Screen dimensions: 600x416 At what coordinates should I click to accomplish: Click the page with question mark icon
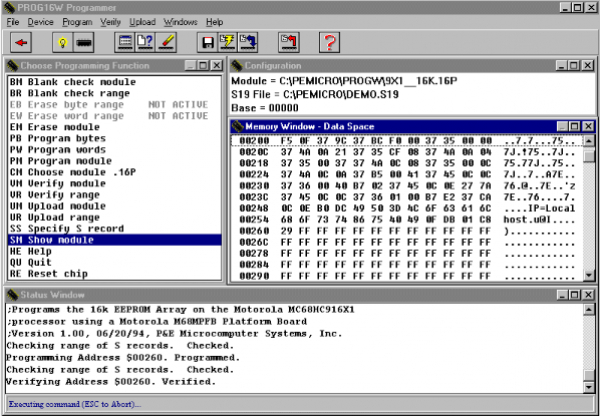pyautogui.click(x=146, y=43)
